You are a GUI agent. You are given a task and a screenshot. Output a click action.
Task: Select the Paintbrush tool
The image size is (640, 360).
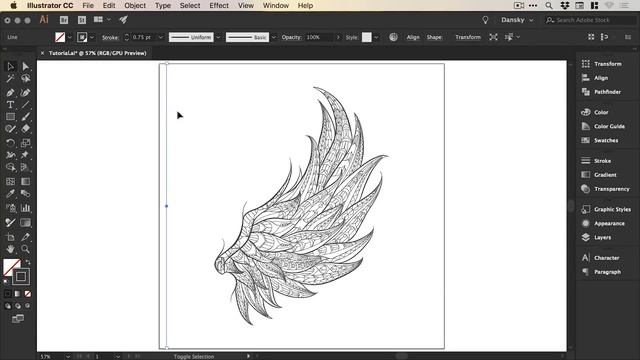(x=25, y=117)
